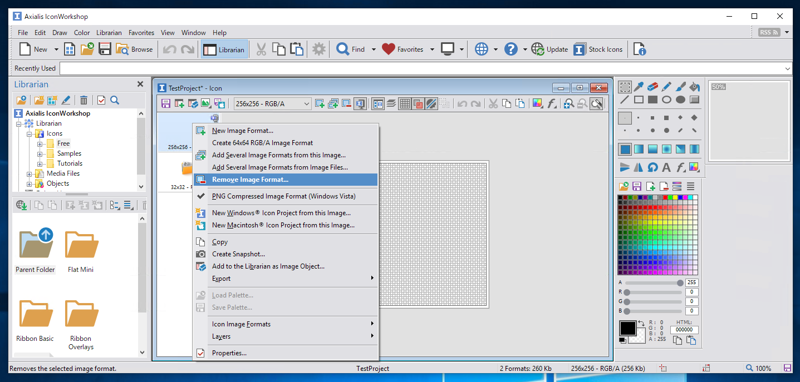
Task: Choose the paint bucket fill tool
Action: pos(694,87)
